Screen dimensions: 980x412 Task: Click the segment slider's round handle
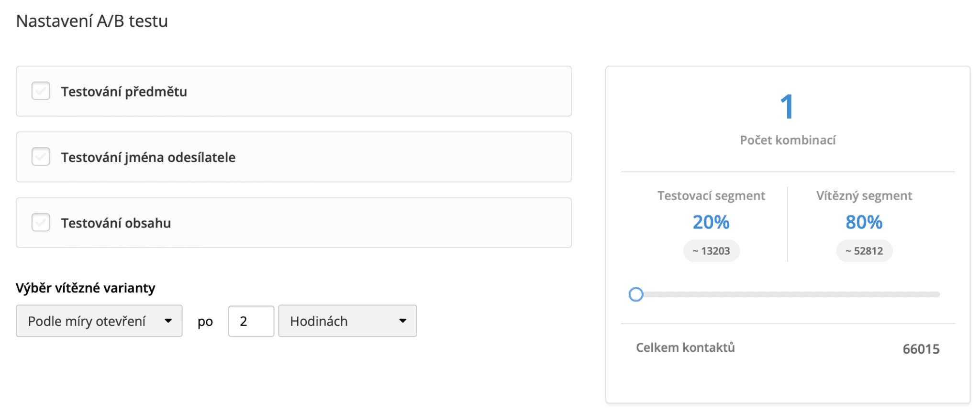click(x=636, y=294)
